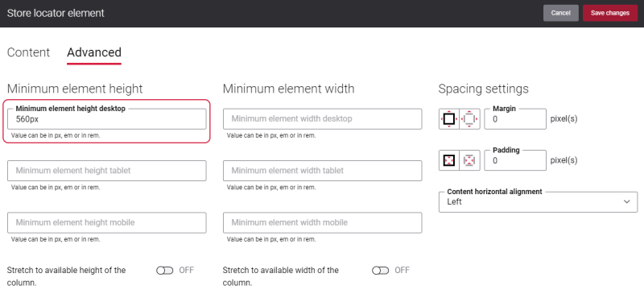Click the Minimum element height mobile field
Viewport: 644px width, 298px height.
tap(107, 223)
